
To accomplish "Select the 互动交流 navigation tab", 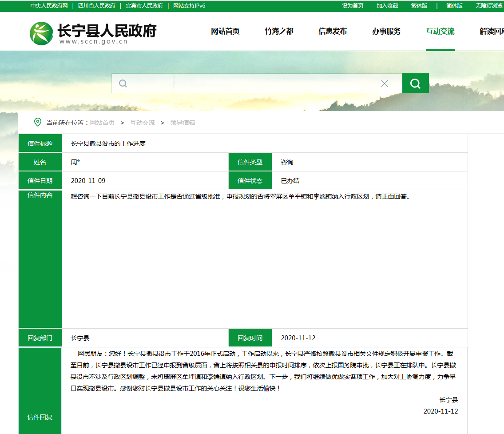I will coord(440,31).
